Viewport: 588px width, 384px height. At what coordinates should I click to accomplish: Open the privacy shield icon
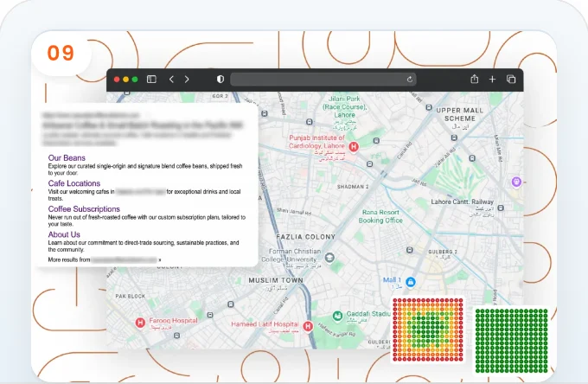[220, 79]
